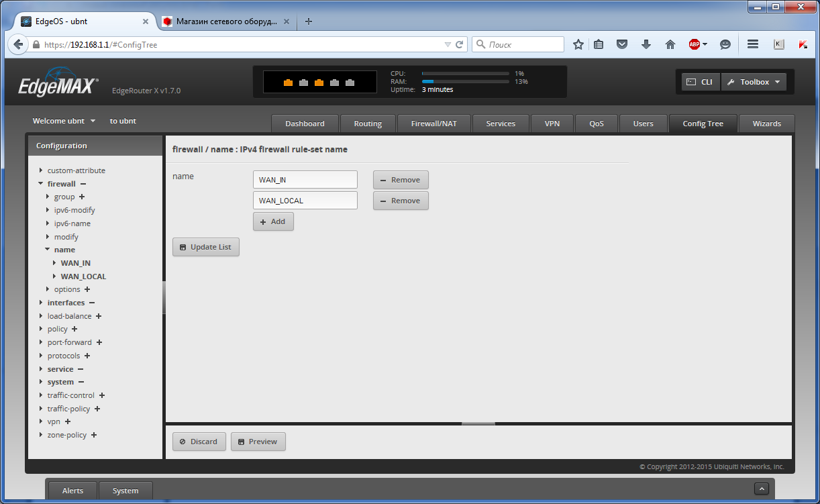This screenshot has height=504, width=820.
Task: Click inside the WAN_LOCAL name field
Action: point(305,200)
